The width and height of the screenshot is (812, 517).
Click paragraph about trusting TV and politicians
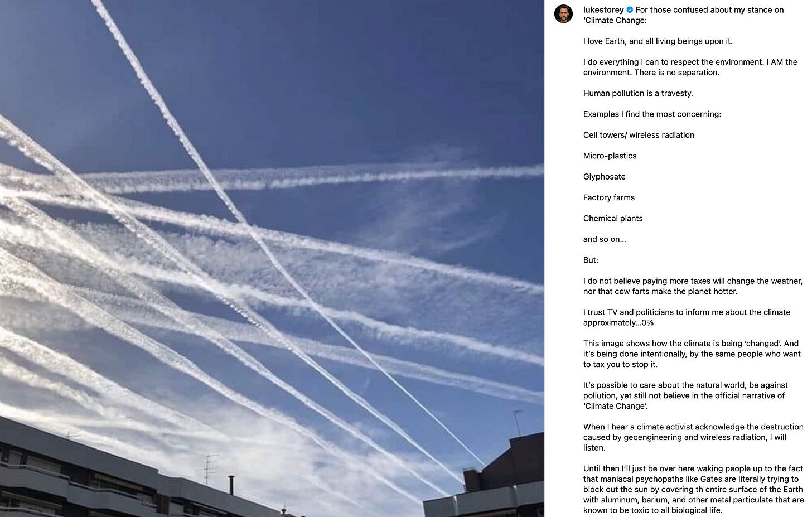pyautogui.click(x=687, y=317)
